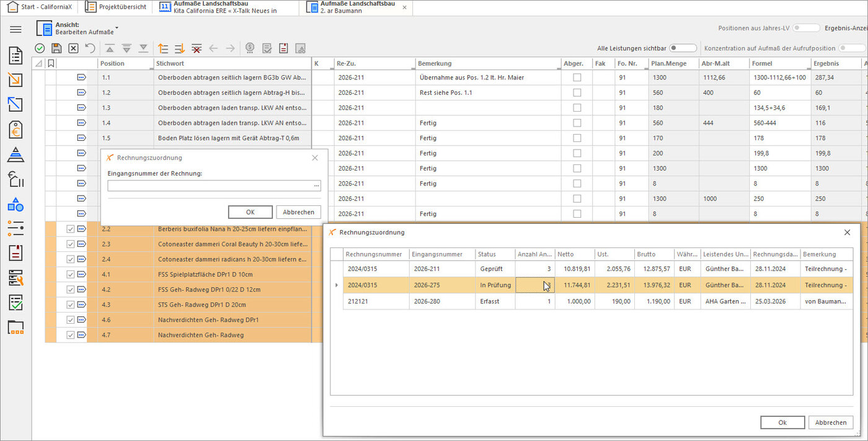Click the ellipsis browse button in Eingangsnummer field
Image resolution: width=868 pixels, height=441 pixels.
tap(316, 186)
